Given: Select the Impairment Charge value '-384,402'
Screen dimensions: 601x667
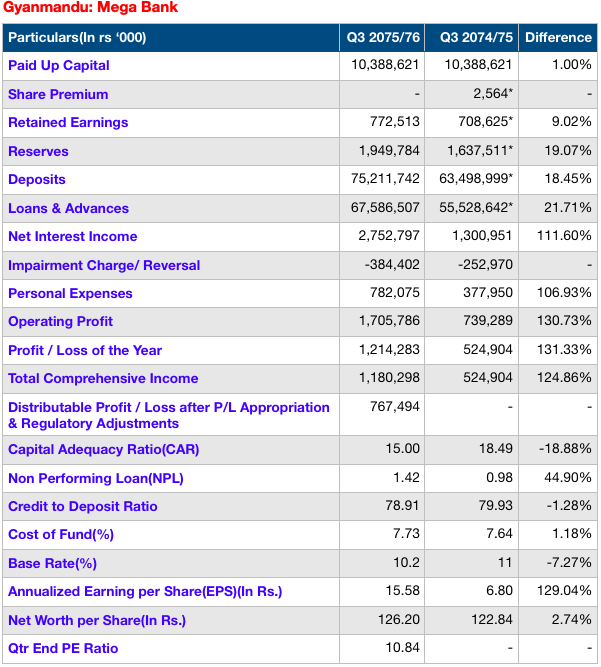Looking at the screenshot, I should pyautogui.click(x=392, y=265).
